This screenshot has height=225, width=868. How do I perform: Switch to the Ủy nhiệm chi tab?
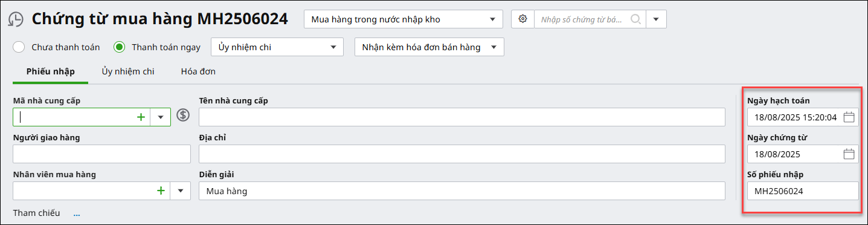128,71
